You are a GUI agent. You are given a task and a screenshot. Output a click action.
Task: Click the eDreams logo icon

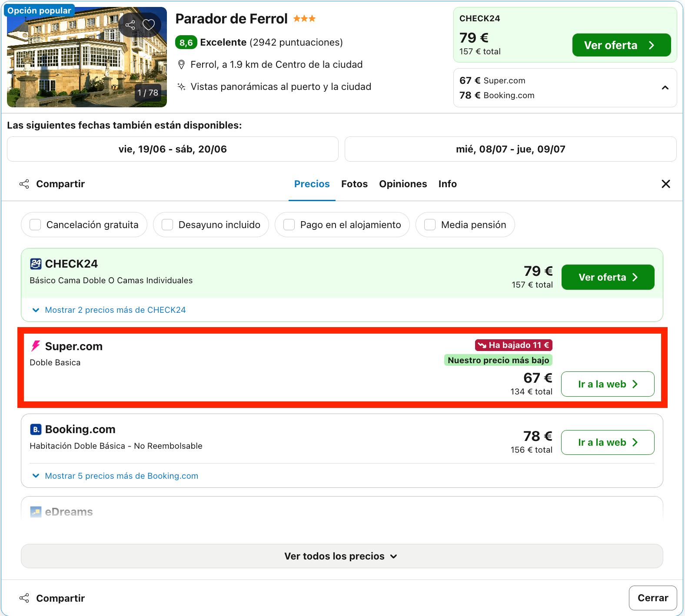click(36, 512)
